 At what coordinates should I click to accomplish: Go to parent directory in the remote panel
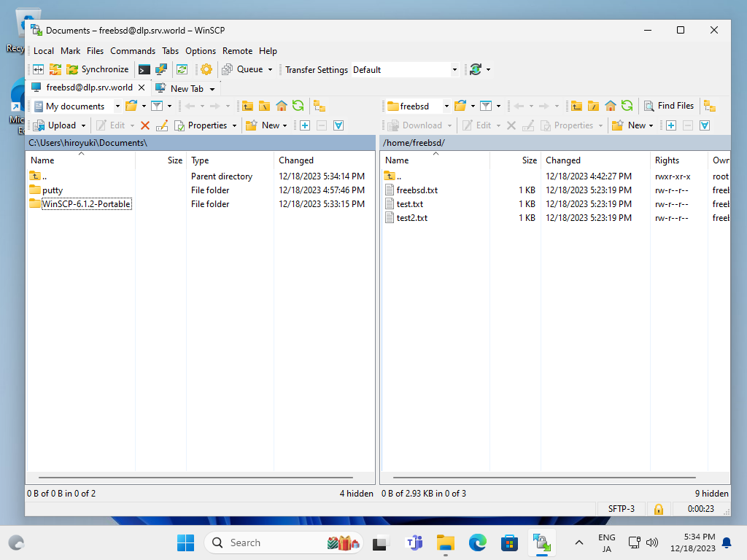tap(576, 106)
